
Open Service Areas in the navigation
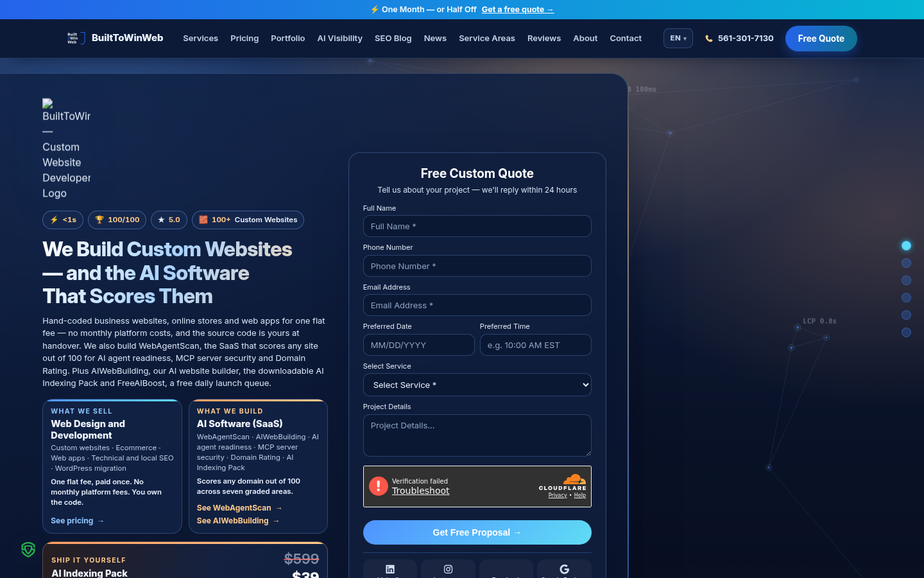(x=487, y=39)
